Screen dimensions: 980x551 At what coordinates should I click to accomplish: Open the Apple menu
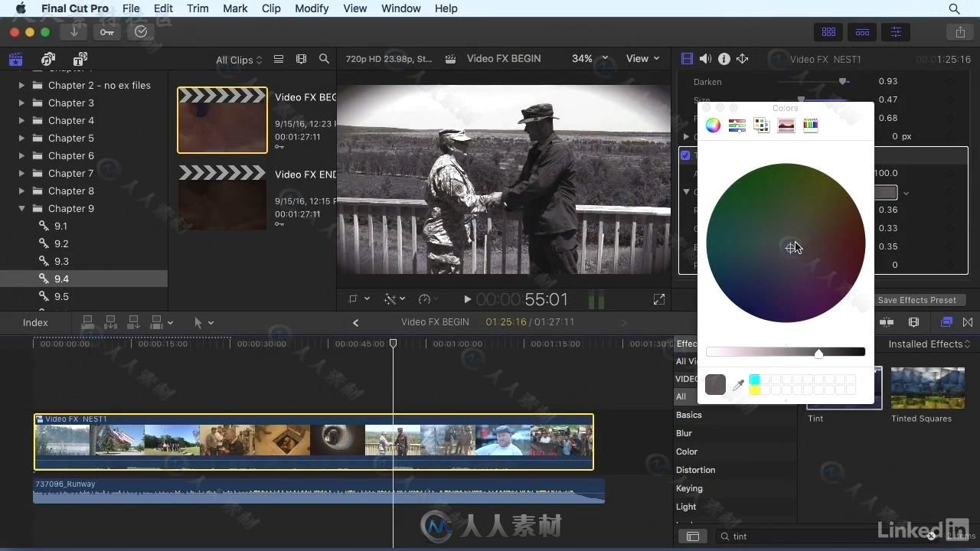(20, 8)
